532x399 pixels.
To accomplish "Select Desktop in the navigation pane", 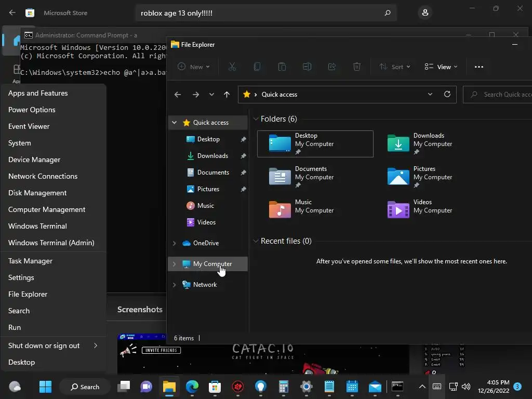I will click(x=208, y=139).
